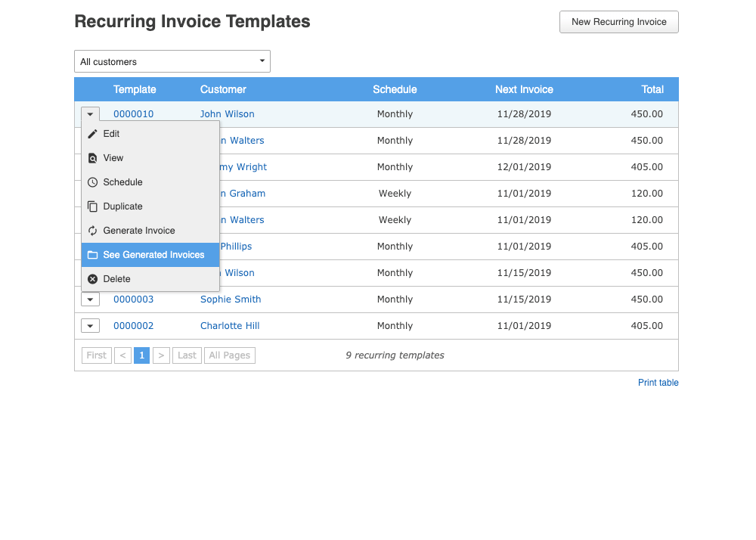The image size is (756, 540).
Task: Open customer Sophie Smith link
Action: coord(231,299)
